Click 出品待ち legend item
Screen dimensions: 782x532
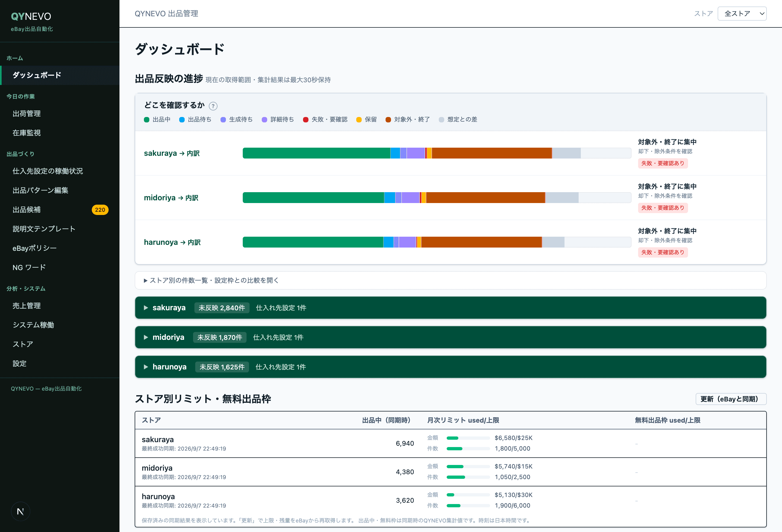coord(195,119)
